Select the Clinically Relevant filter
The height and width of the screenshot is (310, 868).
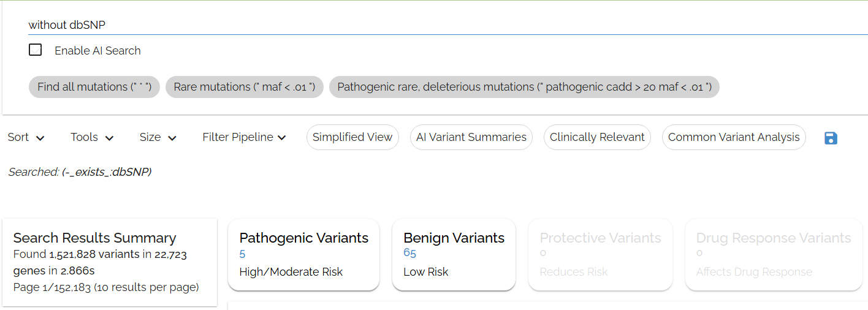[597, 137]
